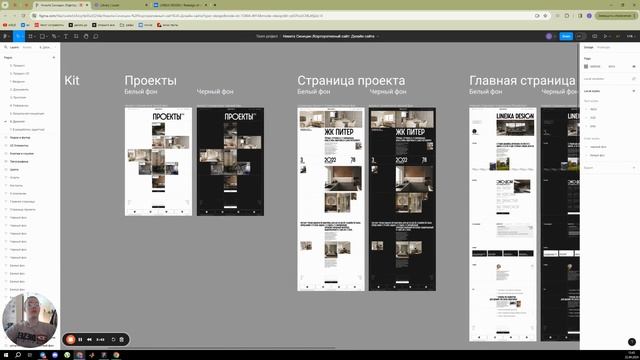Viewport: 640px width, 360px height.
Task: Select the Pen tool
Action: [x=54, y=36]
